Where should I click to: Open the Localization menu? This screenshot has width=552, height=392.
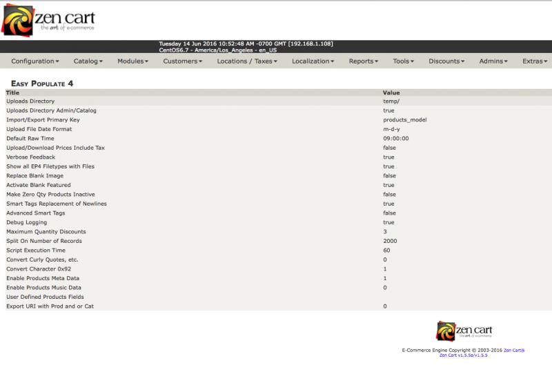coord(313,61)
